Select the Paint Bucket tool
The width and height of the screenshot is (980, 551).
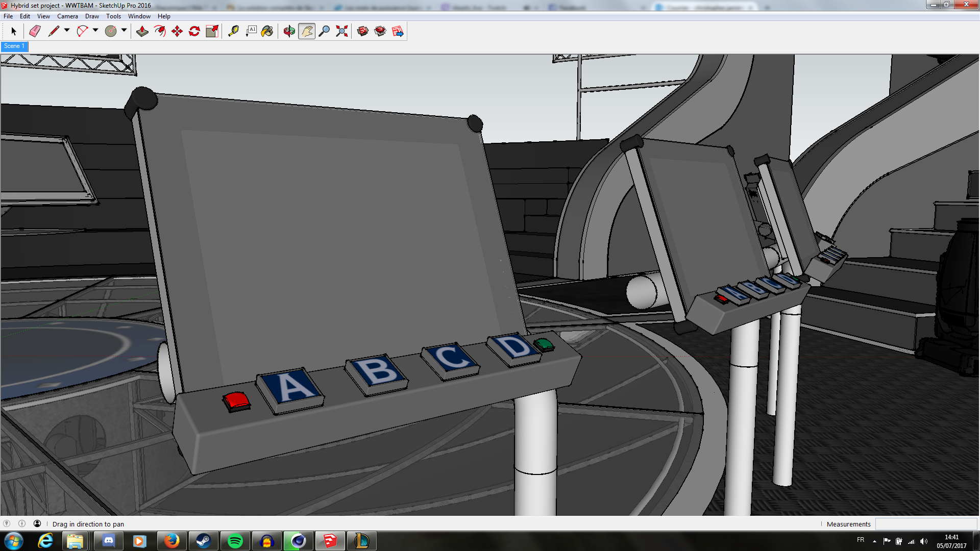pos(267,32)
